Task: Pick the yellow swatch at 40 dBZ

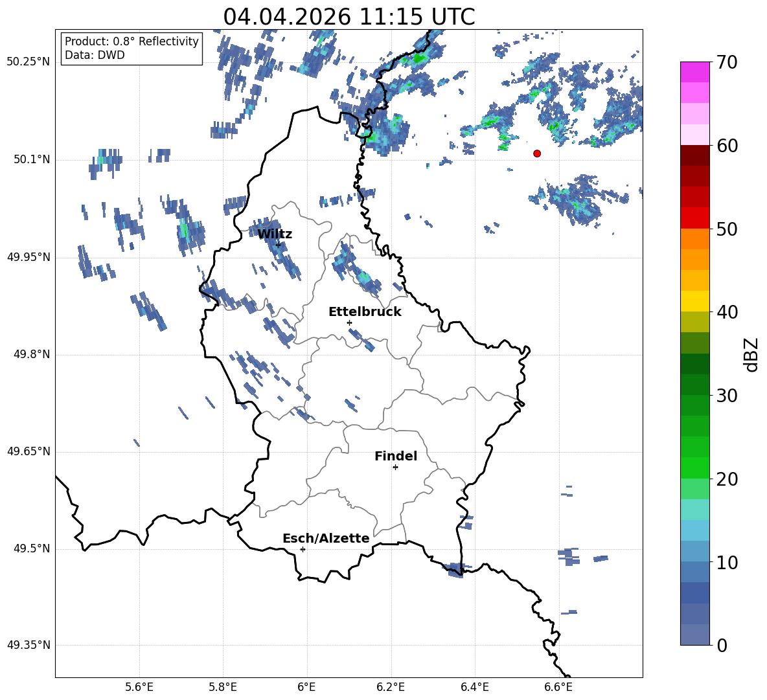Action: click(694, 301)
